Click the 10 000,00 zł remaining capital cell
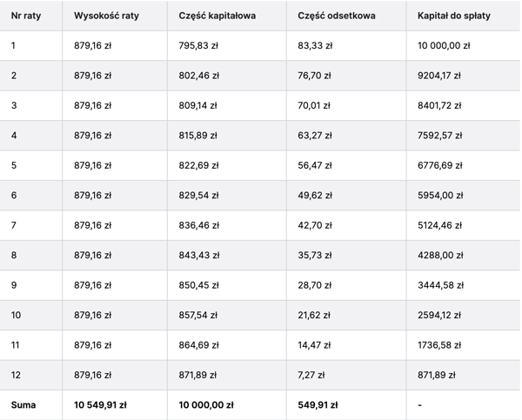 click(x=444, y=45)
